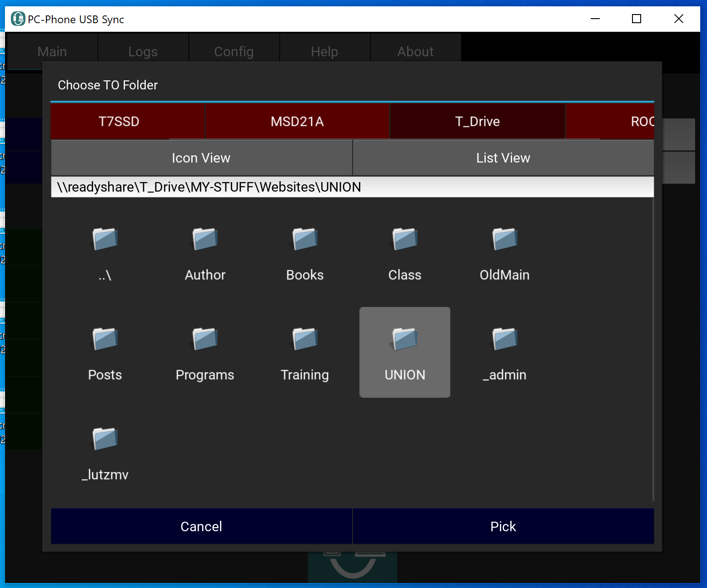Maximize the PC-Phone USB Sync window
Viewport: 707px width, 588px height.
637,19
